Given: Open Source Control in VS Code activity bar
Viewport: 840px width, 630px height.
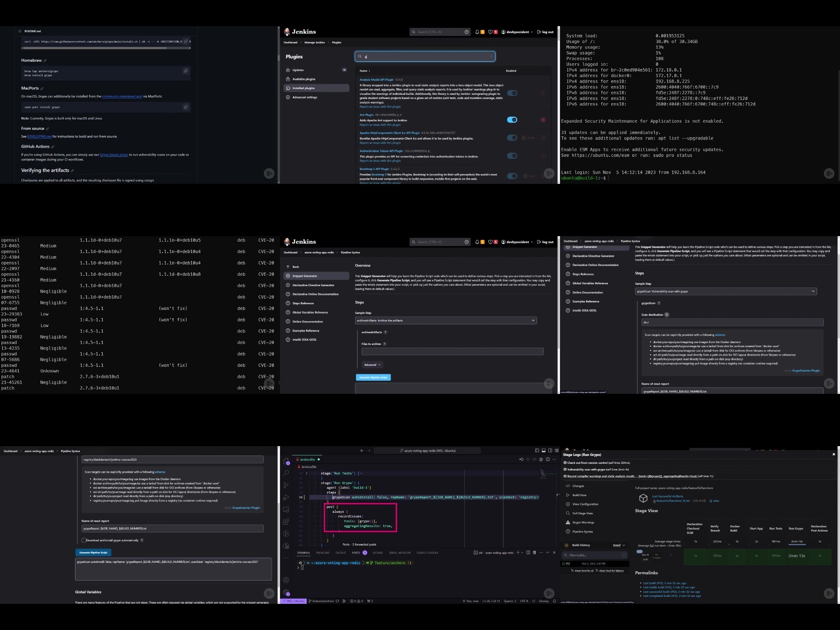Looking at the screenshot, I should 286,485.
